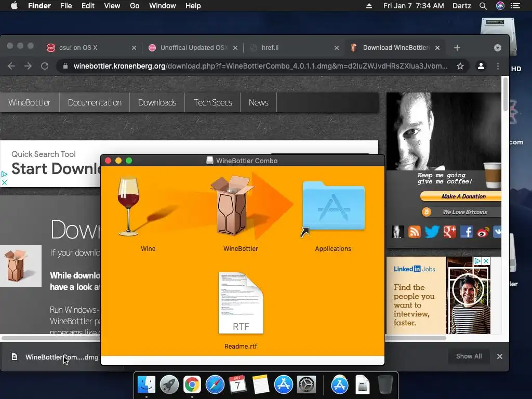Screen dimensions: 532x399
Task: Click the LinkedIn Jobs advertisement
Action: coord(438,295)
